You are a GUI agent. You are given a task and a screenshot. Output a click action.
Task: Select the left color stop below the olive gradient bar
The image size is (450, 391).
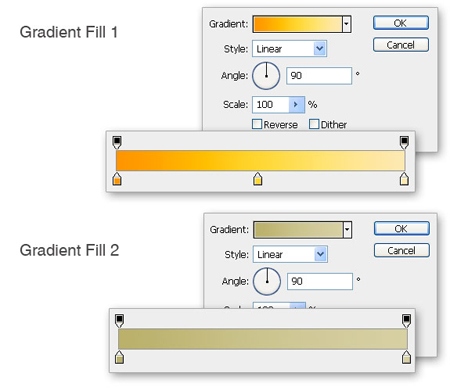pyautogui.click(x=119, y=357)
